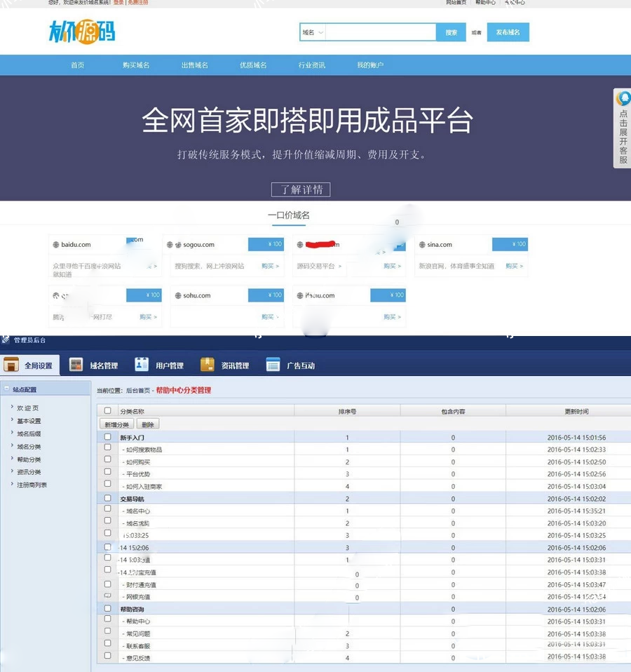Screen dimensions: 631x672
Task: Click 购买 link on sohu.com card
Action: [270, 317]
